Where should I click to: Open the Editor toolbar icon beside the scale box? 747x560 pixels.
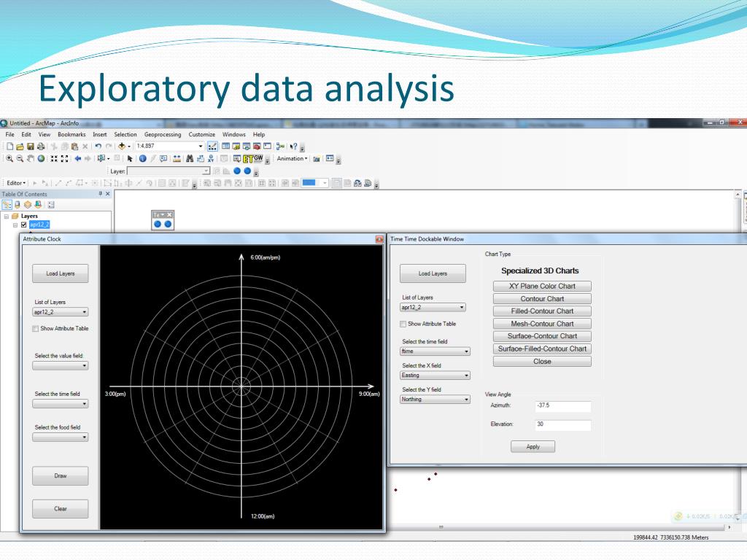pos(212,147)
